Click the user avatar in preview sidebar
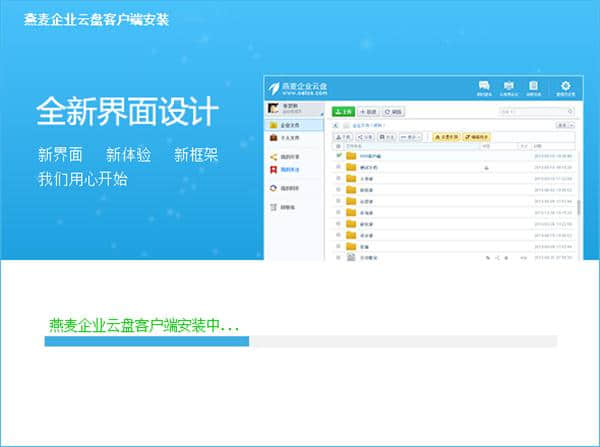This screenshot has height=447, width=600. tap(273, 109)
